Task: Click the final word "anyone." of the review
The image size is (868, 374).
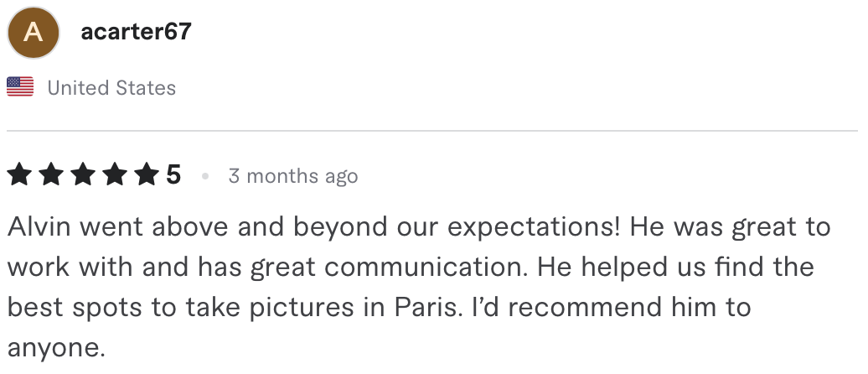Action: (x=56, y=349)
